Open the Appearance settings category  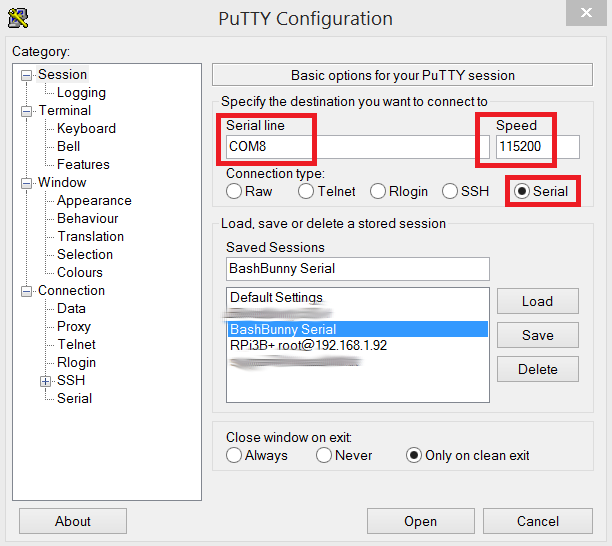click(x=94, y=200)
